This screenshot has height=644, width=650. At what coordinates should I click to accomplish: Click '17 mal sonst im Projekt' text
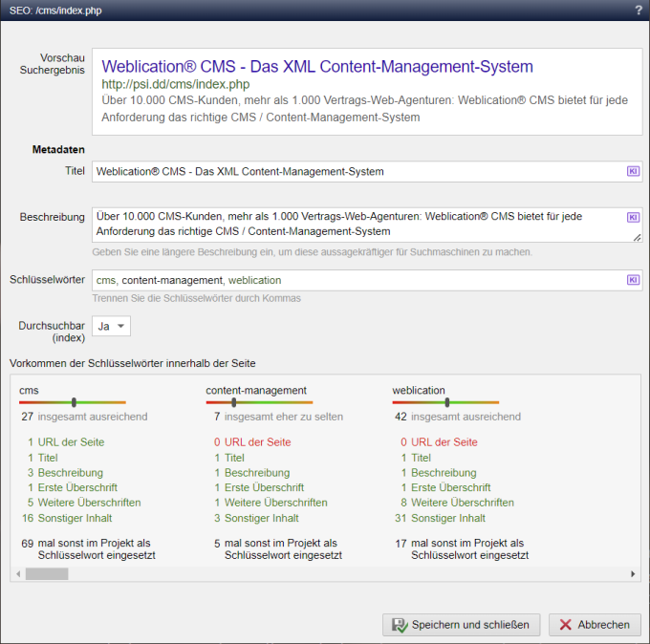462,549
